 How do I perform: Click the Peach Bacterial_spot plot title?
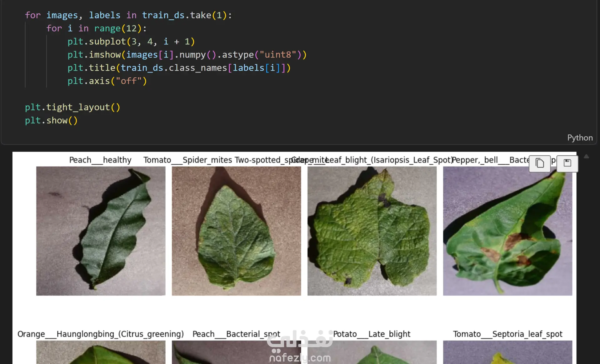[x=236, y=334]
